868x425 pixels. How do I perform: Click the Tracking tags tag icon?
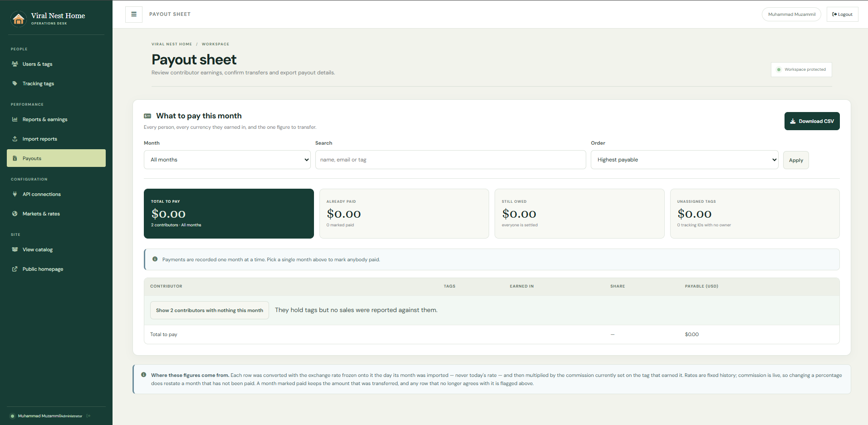tap(15, 83)
